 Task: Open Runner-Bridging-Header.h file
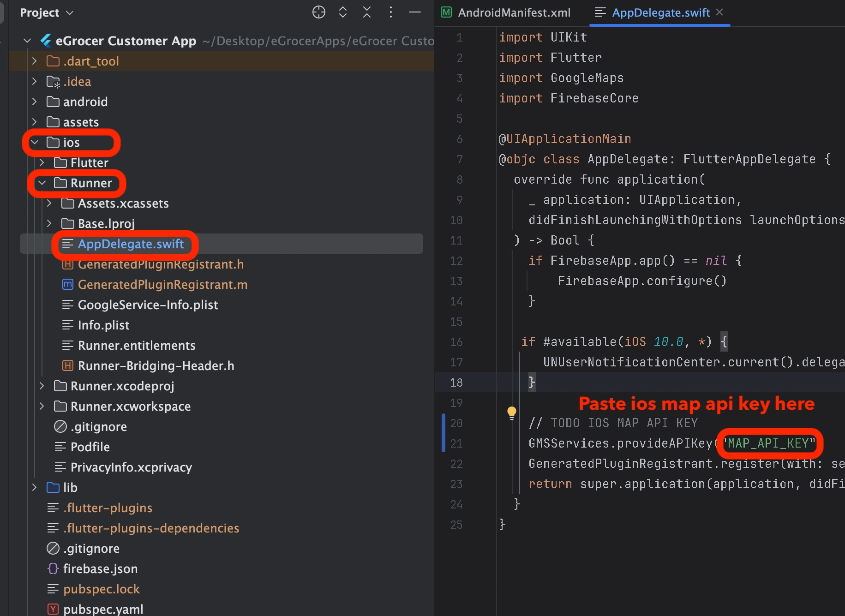click(x=156, y=366)
